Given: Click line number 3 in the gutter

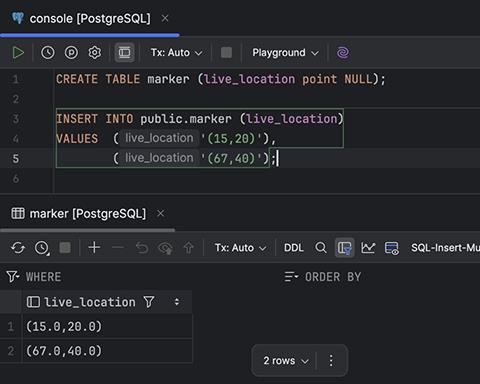Looking at the screenshot, I should [x=15, y=119].
